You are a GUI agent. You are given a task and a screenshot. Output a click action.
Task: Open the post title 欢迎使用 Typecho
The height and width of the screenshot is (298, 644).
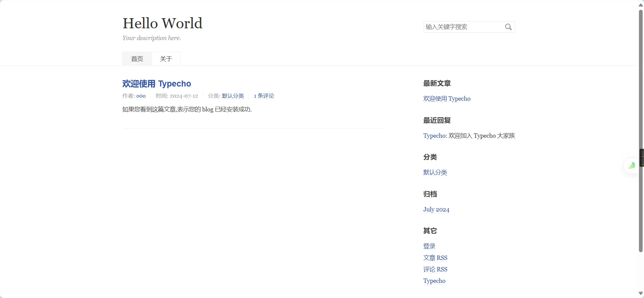pos(157,84)
